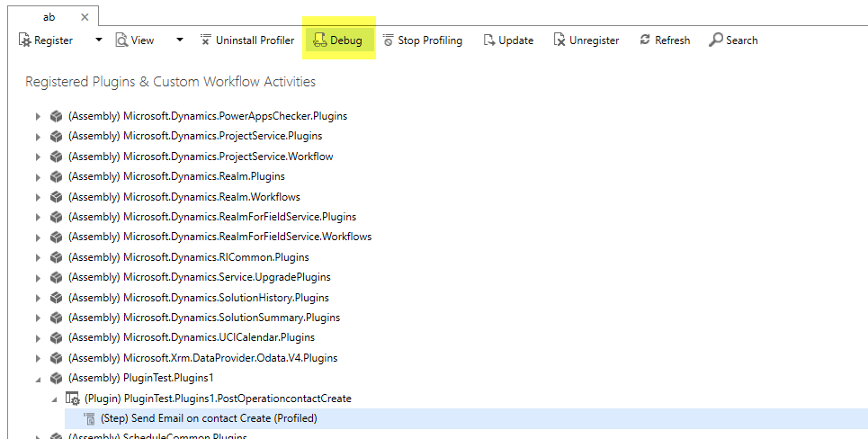Click the PostOperationcontactCreate plugin gear icon
This screenshot has height=439, width=868.
pyautogui.click(x=73, y=399)
